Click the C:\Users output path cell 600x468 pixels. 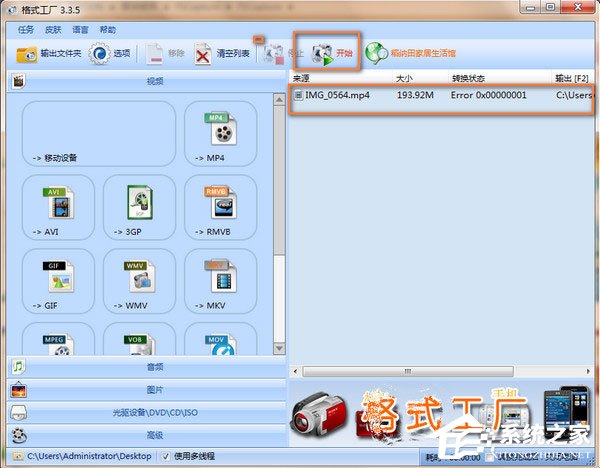[574, 95]
